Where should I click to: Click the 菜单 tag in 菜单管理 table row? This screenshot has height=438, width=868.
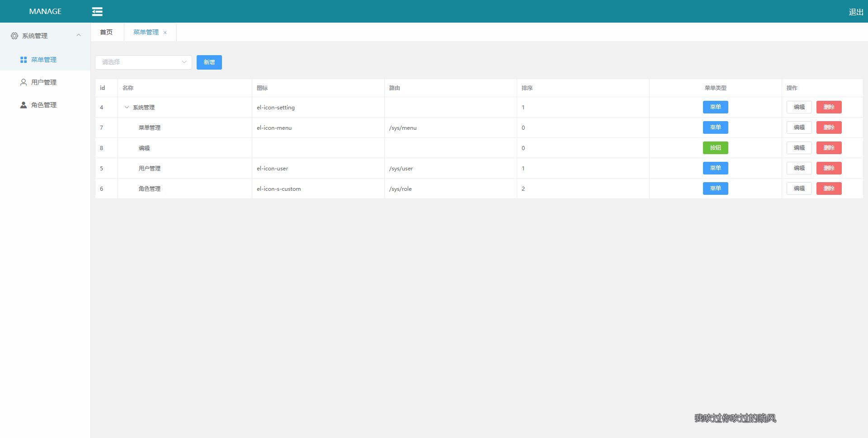(x=716, y=127)
